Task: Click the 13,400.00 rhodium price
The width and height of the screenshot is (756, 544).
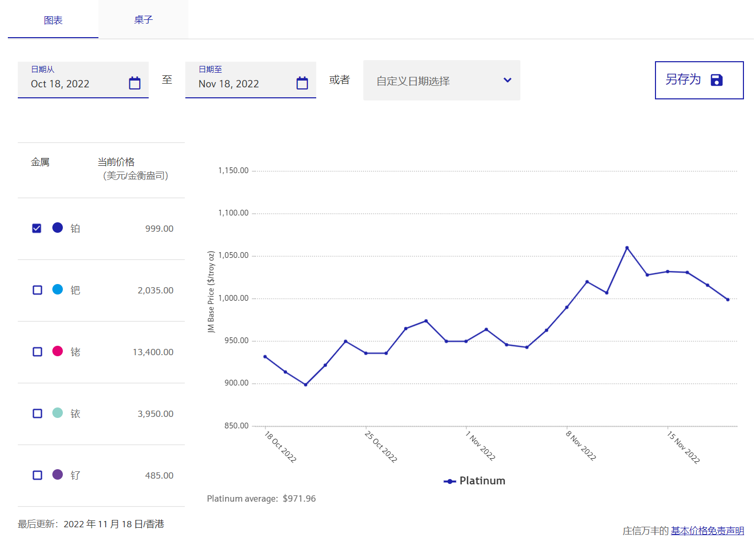Action: pos(153,352)
